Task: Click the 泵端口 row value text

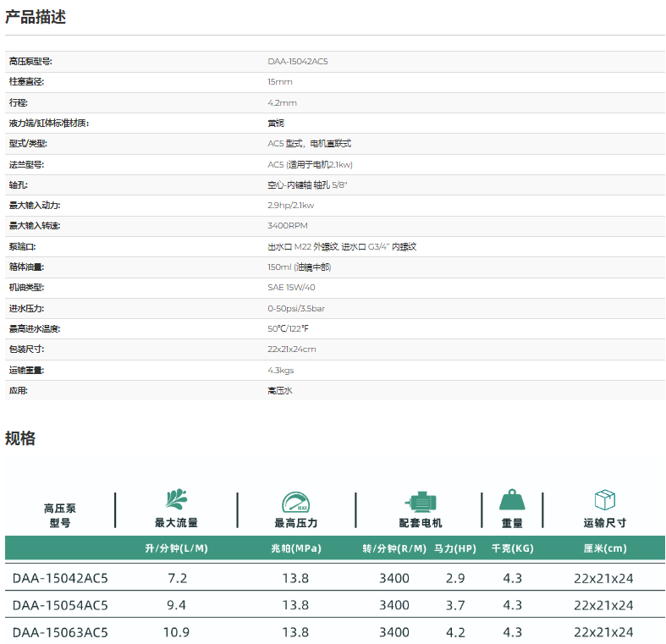Action: pyautogui.click(x=342, y=247)
